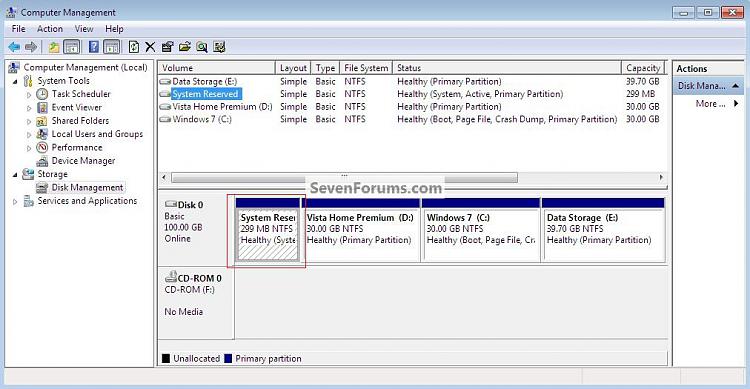Select Windows 7 (C:) partition block
This screenshot has height=389, width=750.
[x=481, y=230]
